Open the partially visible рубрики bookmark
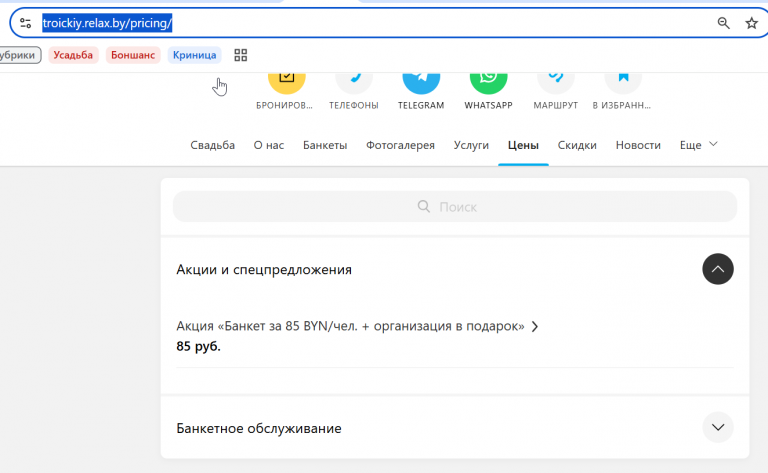The image size is (768, 473). pyautogui.click(x=20, y=55)
